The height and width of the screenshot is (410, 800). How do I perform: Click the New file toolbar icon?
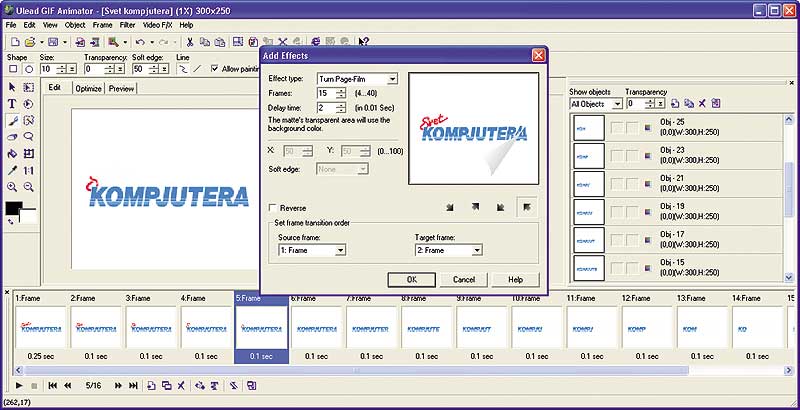15,42
